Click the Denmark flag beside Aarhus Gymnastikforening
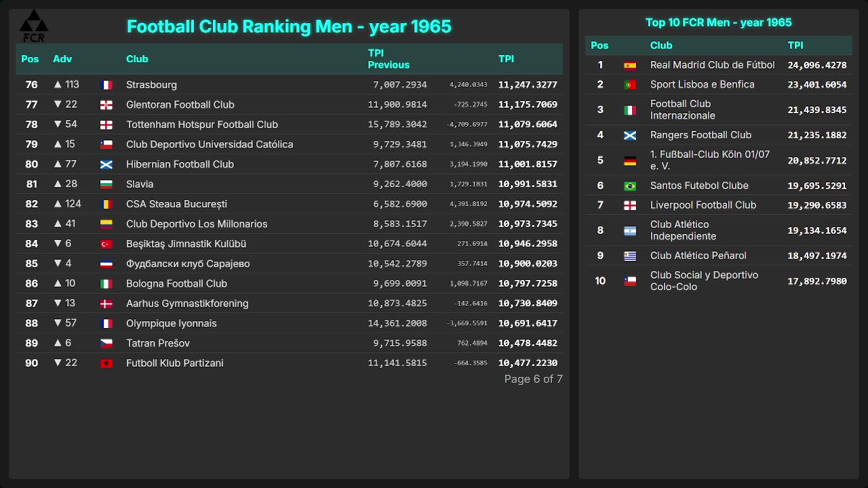This screenshot has height=488, width=868. tap(106, 304)
